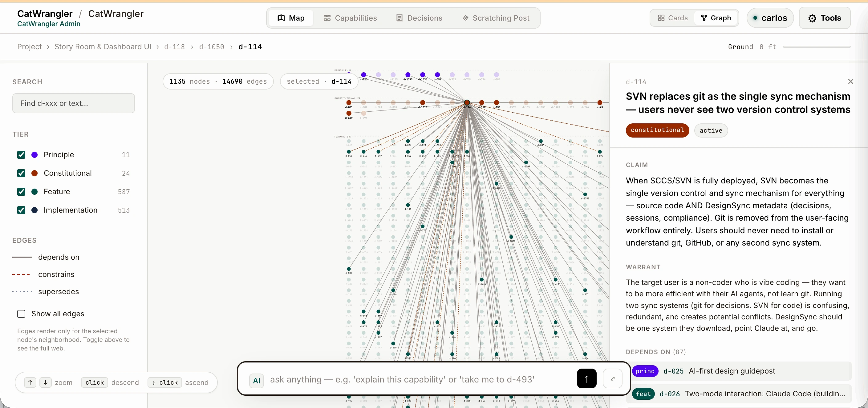Click the green Feature color dot
Screen dimensions: 868x408
tap(34, 192)
